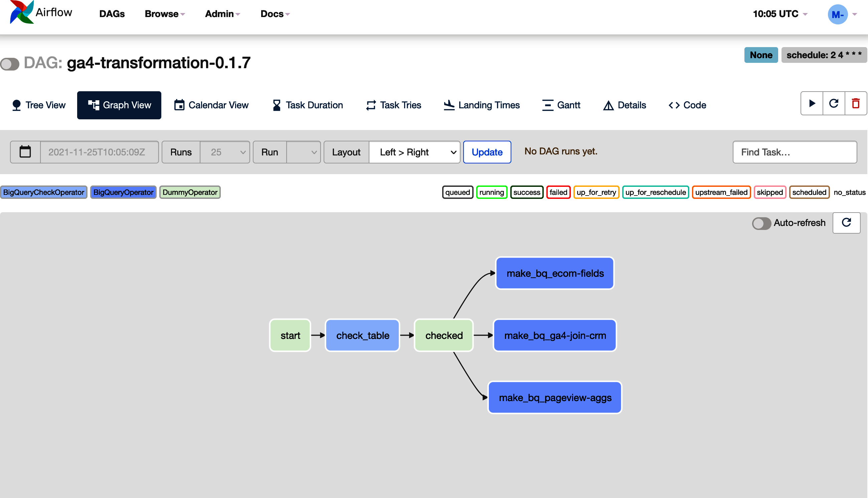Click the Task Duration icon
Image resolution: width=868 pixels, height=498 pixels.
pyautogui.click(x=276, y=105)
